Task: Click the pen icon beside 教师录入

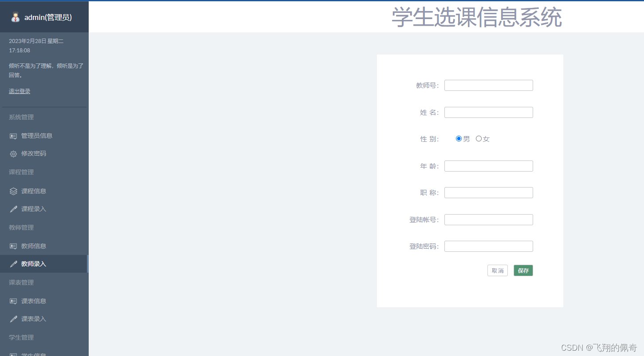Action: click(13, 264)
